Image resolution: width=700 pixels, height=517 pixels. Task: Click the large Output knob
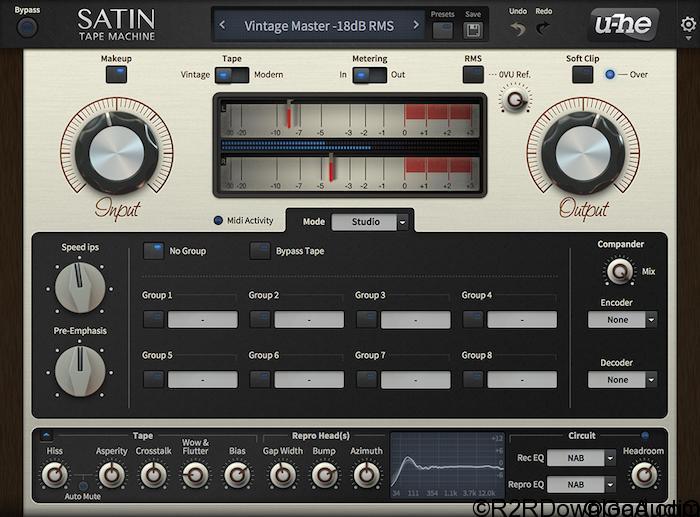[583, 153]
